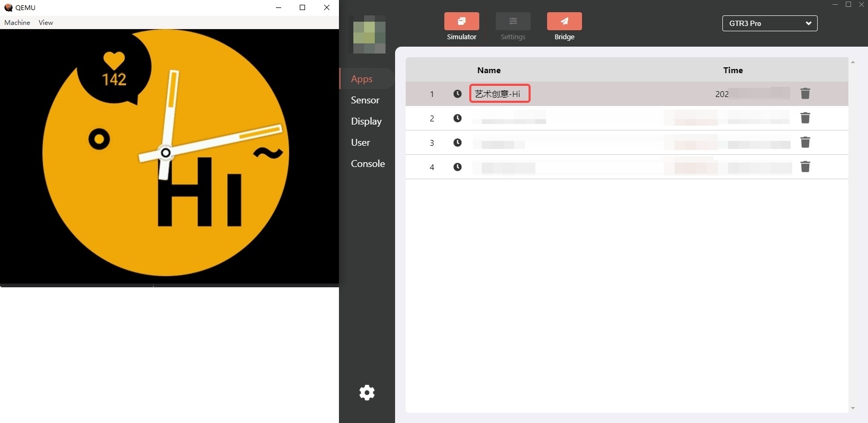Open the QEMU Machine menu
Viewport: 868px width, 423px height.
[17, 23]
